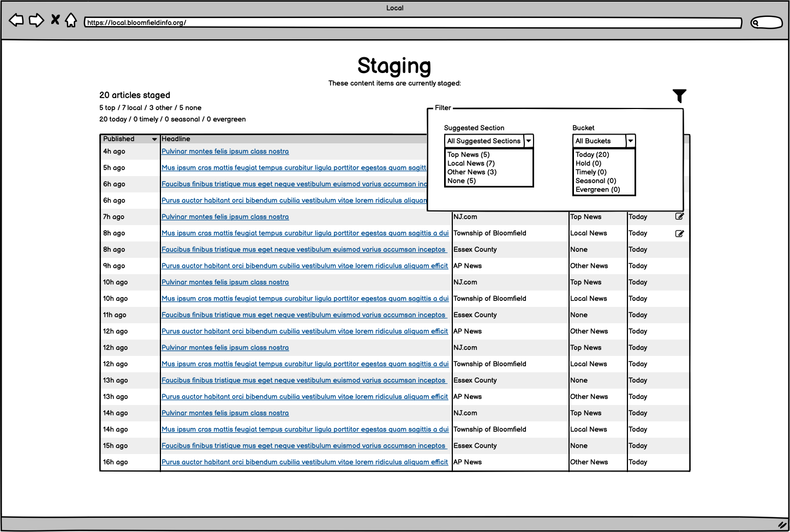790x532 pixels.
Task: Open the All Buckets dropdown
Action: click(x=630, y=141)
